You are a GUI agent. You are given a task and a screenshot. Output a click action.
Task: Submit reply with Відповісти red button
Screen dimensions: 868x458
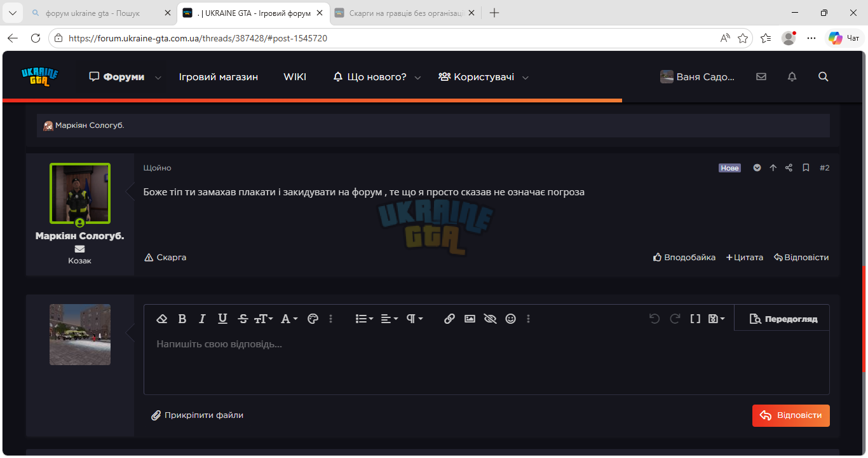(x=790, y=415)
